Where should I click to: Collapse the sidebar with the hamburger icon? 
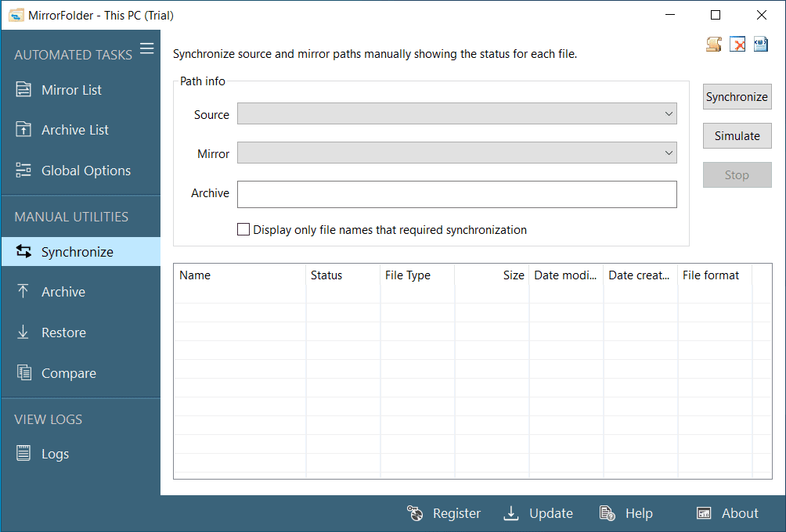pyautogui.click(x=147, y=48)
